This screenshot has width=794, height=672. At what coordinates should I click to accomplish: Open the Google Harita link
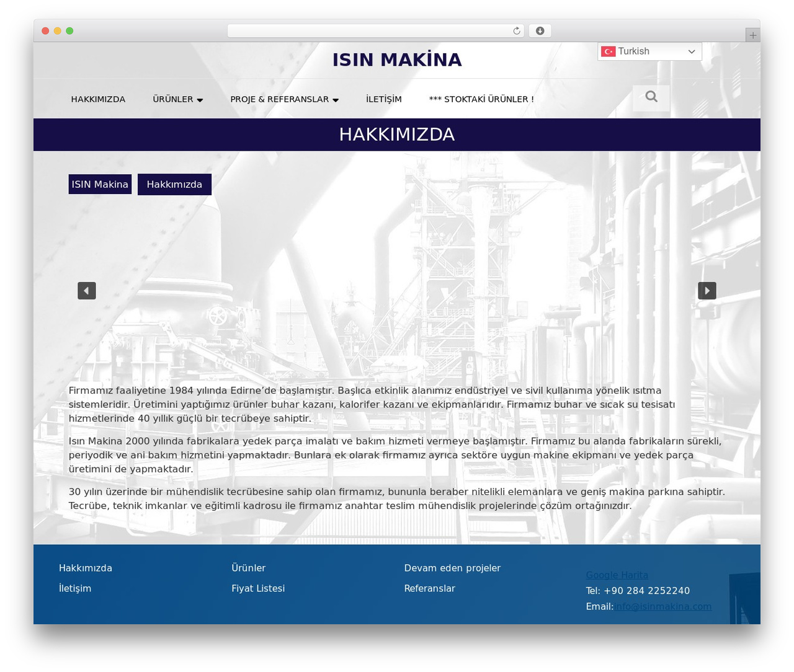pyautogui.click(x=617, y=575)
